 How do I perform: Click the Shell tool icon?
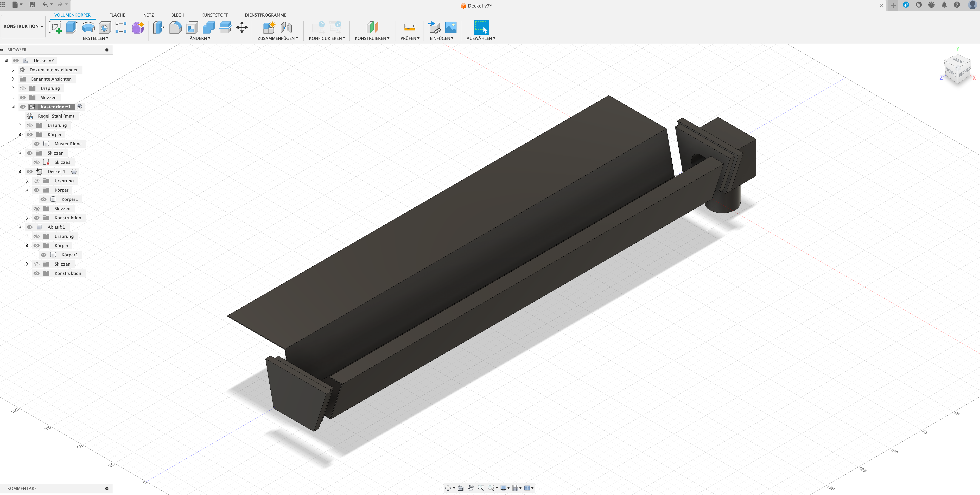coord(192,27)
